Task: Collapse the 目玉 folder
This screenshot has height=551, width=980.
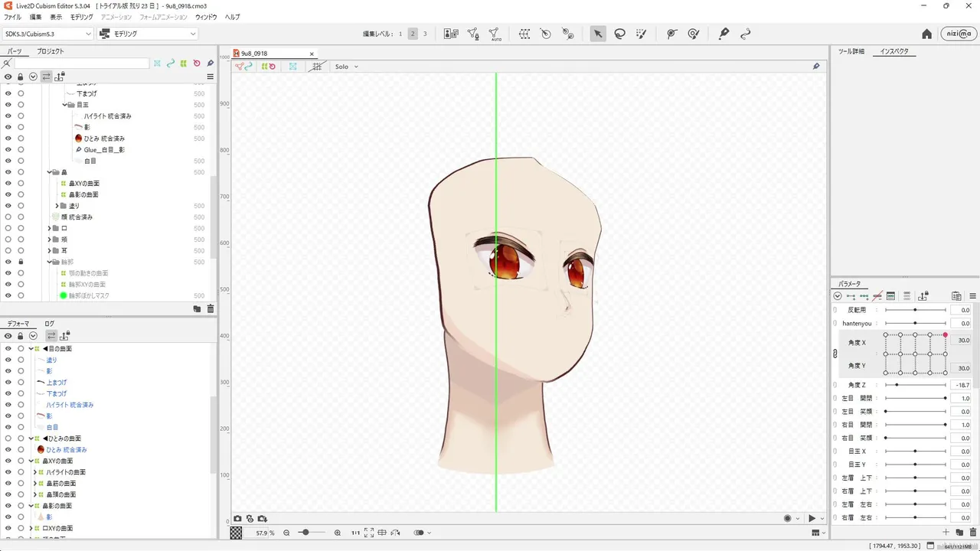Action: [65, 105]
